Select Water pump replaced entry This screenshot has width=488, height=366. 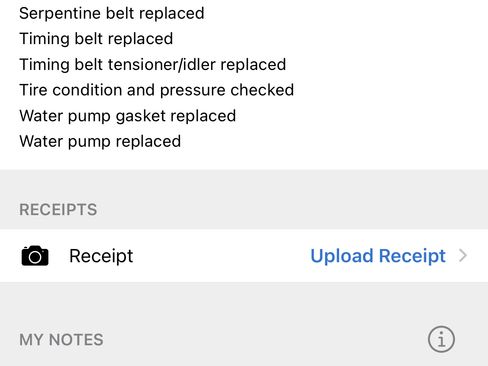[x=100, y=141]
